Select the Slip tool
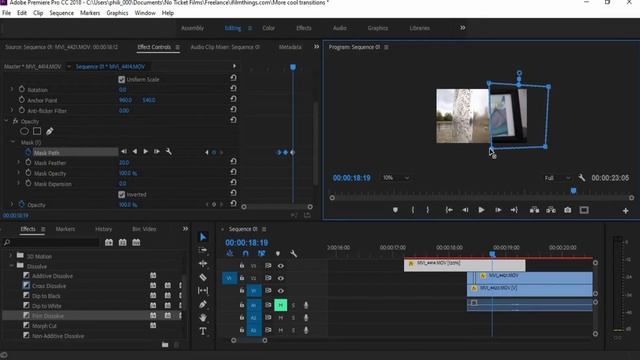The width and height of the screenshot is (640, 360). [203, 291]
